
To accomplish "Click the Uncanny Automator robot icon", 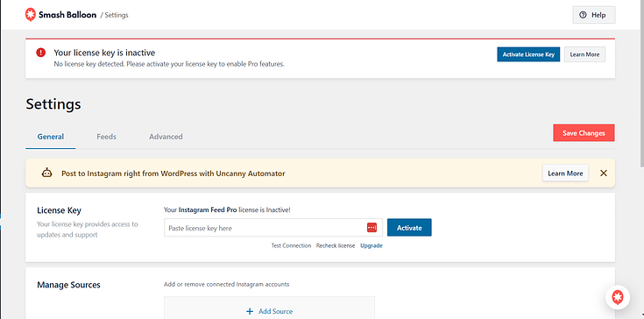I will pyautogui.click(x=47, y=173).
